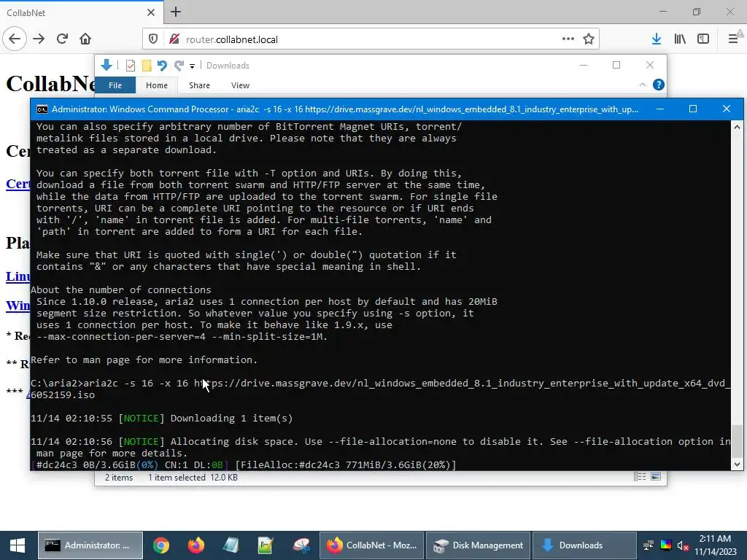Minimize the command prompt window
The image size is (747, 560).
(659, 109)
